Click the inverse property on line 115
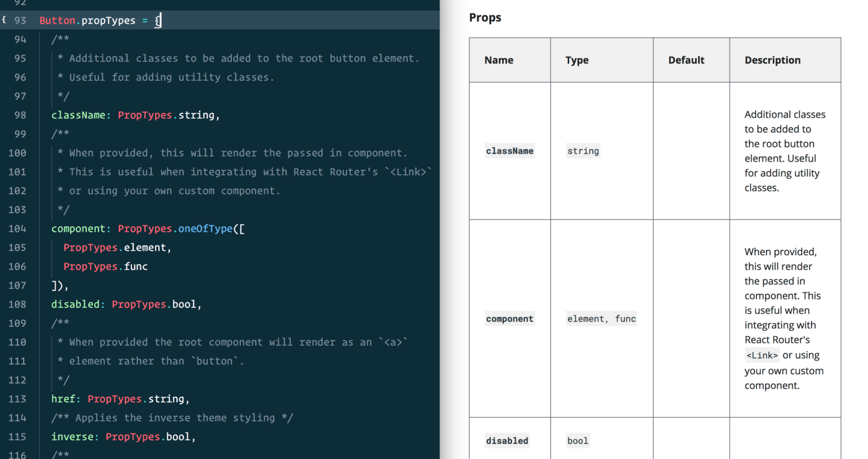 (x=73, y=437)
